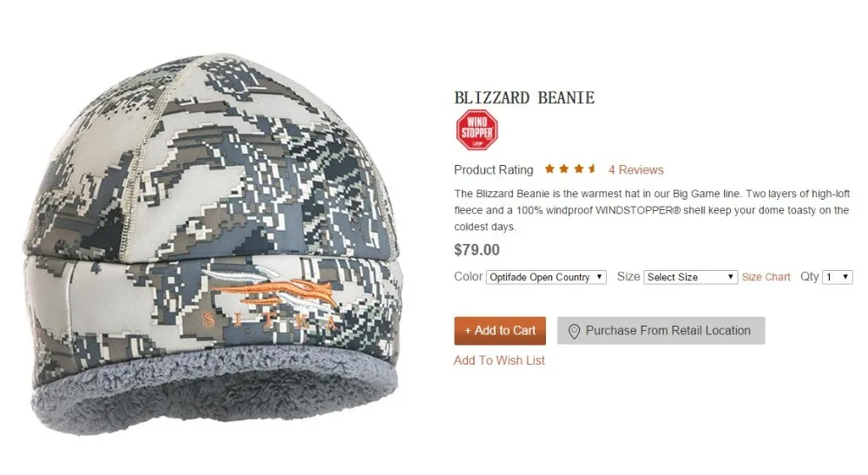868x475 pixels.
Task: Select the third rating star
Action: 578,168
